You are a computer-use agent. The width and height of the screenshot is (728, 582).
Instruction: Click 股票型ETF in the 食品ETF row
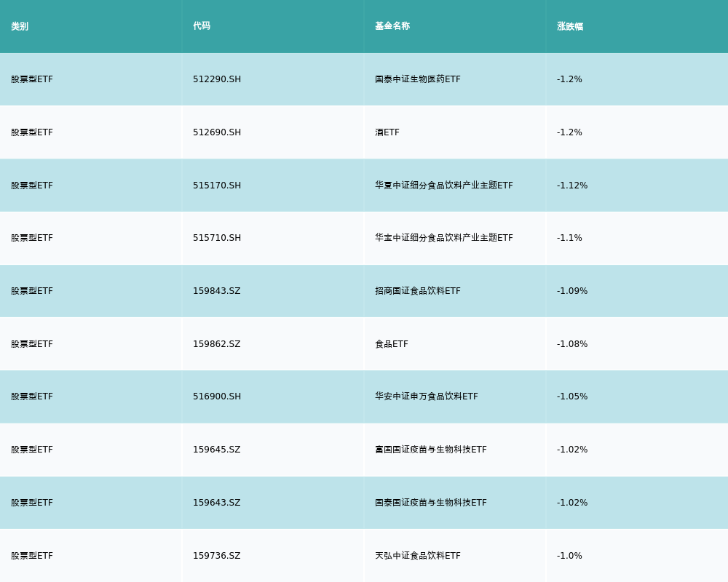pos(32,344)
